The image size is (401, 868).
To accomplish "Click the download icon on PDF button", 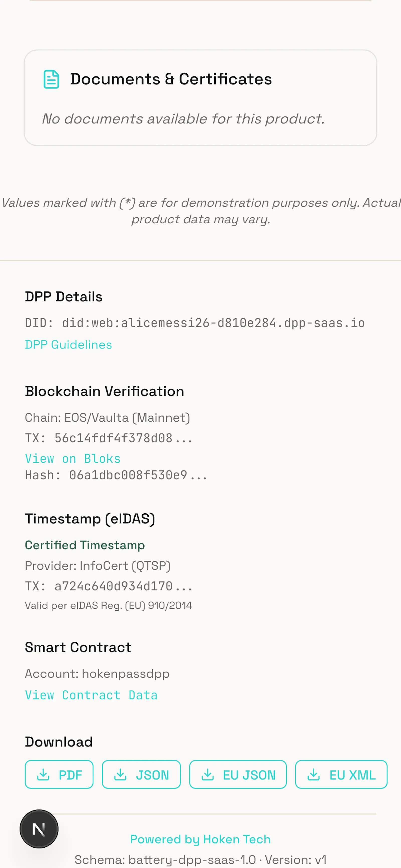I will coord(43,775).
